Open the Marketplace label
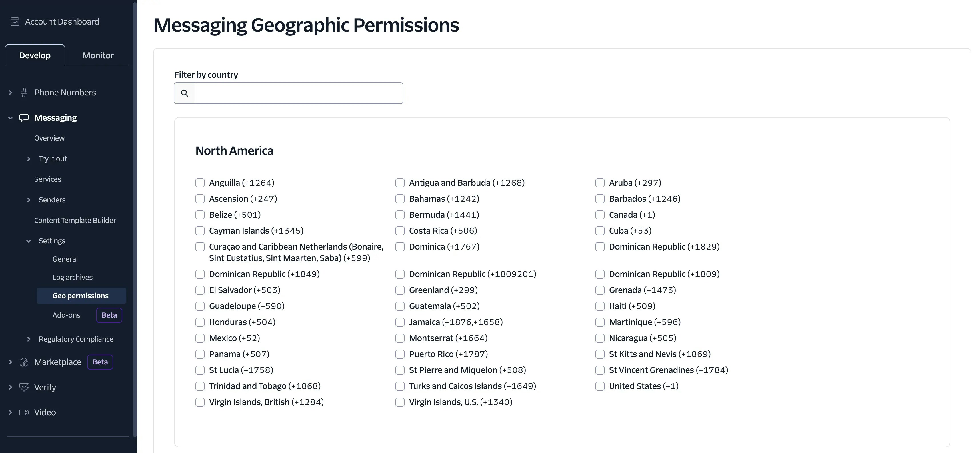The height and width of the screenshot is (453, 980). [x=58, y=362]
